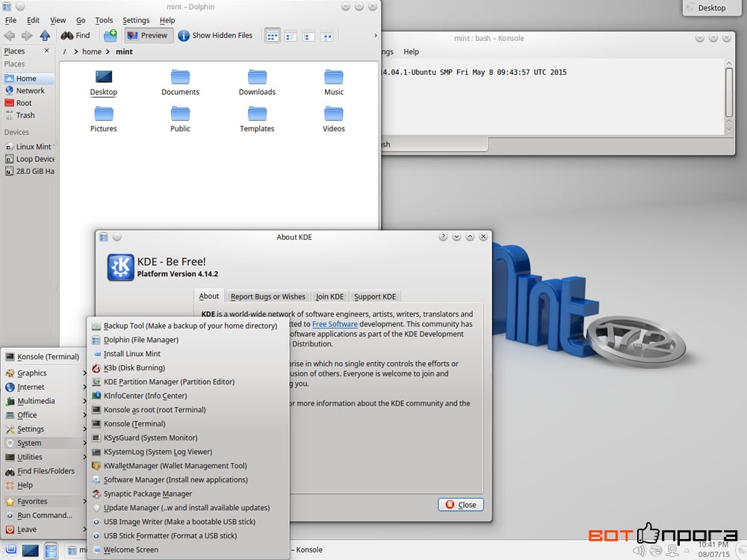Choose Run Command... in application menu

(x=45, y=515)
